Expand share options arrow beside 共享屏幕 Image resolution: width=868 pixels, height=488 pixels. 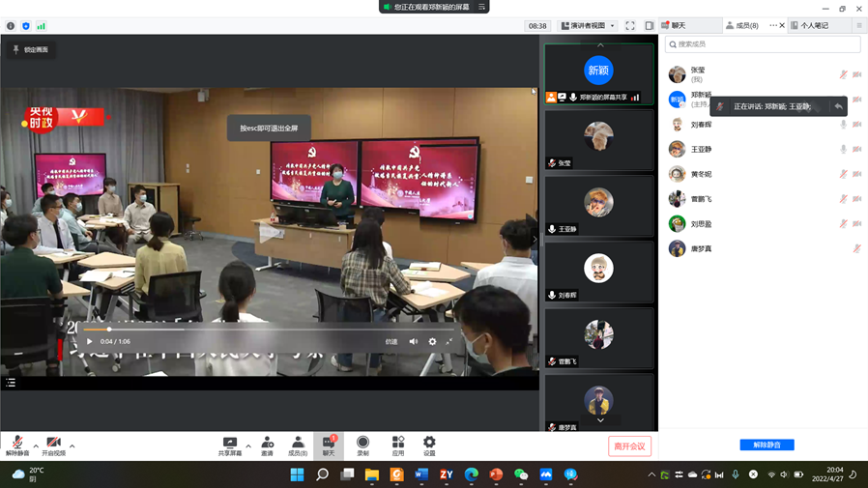click(248, 445)
